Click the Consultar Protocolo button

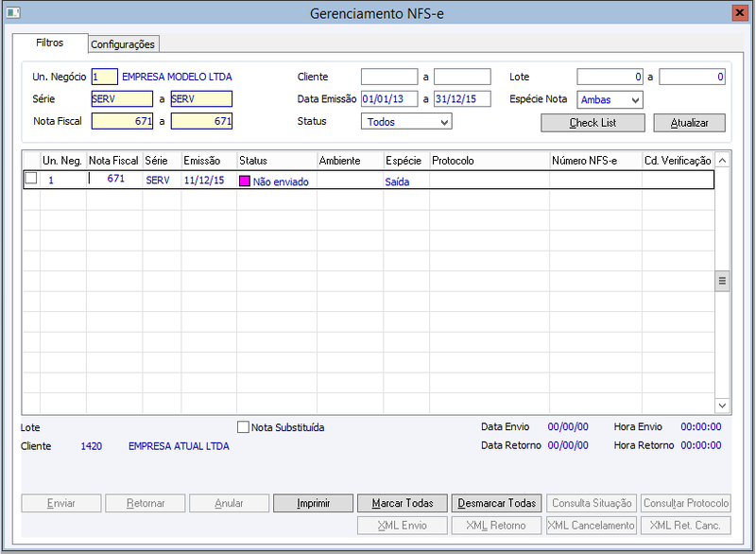(686, 503)
